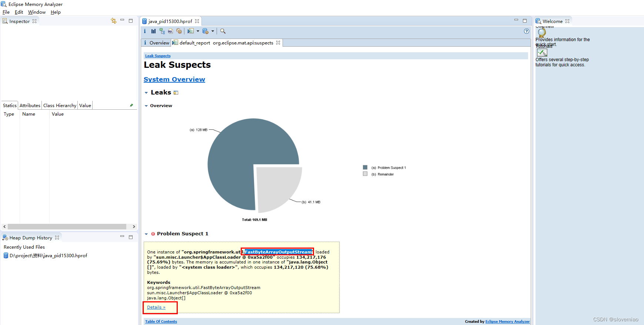Open the Query Browser dropdown arrow

(x=213, y=31)
